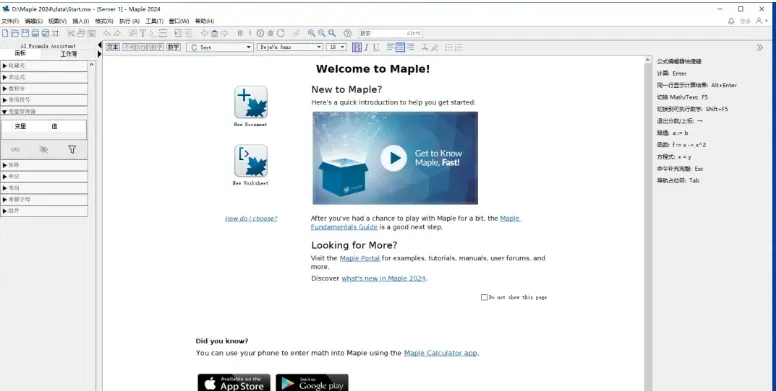Open the 插入(I) menu
This screenshot has height=391, width=776.
[x=81, y=21]
